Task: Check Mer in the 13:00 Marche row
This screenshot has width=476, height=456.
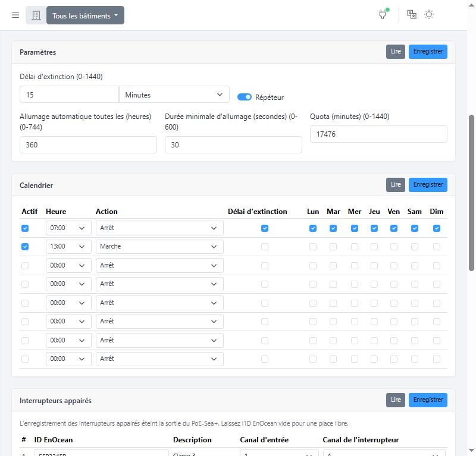Action: pyautogui.click(x=354, y=247)
